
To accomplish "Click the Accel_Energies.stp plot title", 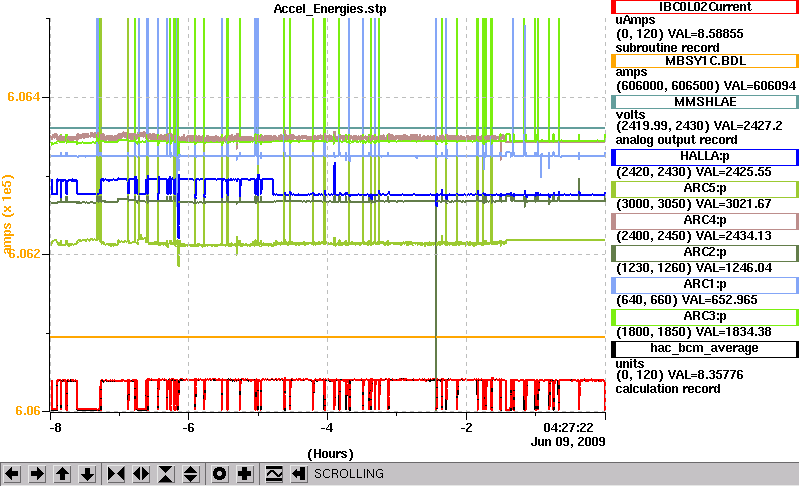I will click(330, 9).
